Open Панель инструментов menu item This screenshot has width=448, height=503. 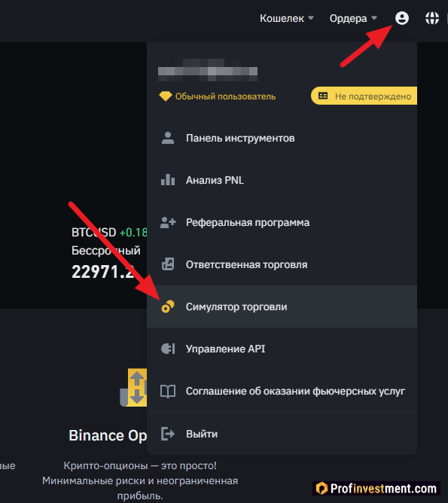282,138
